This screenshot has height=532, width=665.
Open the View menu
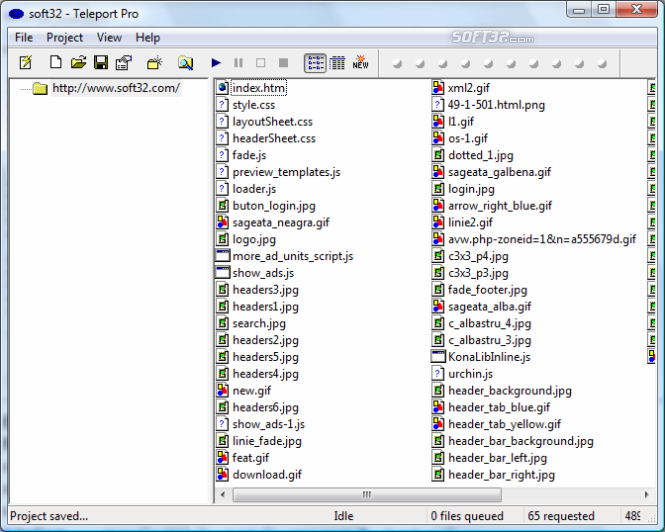pyautogui.click(x=109, y=37)
